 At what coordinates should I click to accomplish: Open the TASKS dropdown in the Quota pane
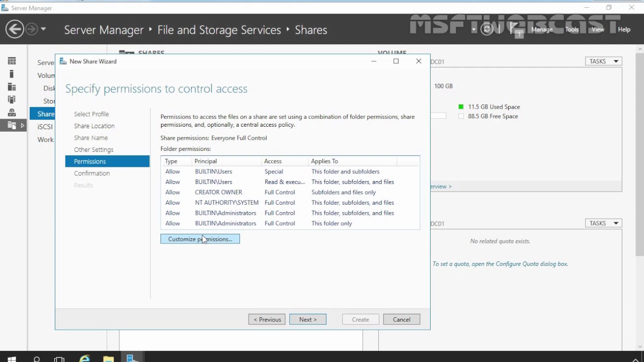(x=603, y=223)
